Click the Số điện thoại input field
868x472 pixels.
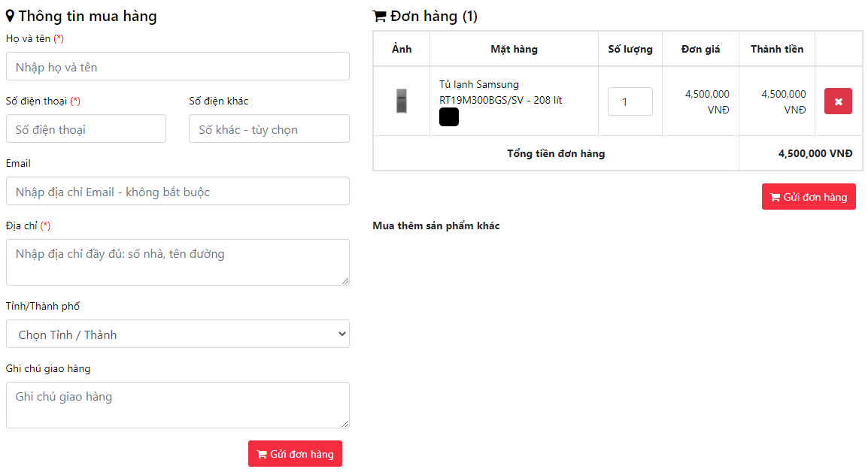[86, 129]
